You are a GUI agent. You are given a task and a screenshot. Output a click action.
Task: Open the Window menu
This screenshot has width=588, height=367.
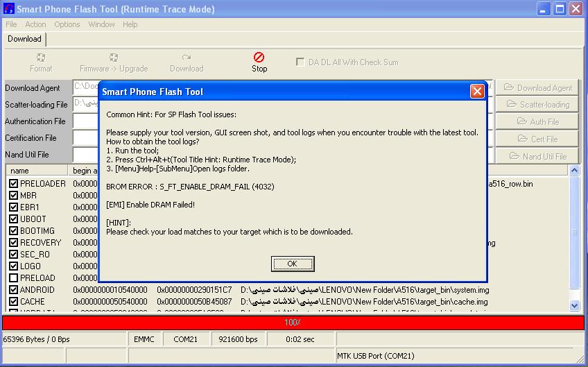pos(102,24)
